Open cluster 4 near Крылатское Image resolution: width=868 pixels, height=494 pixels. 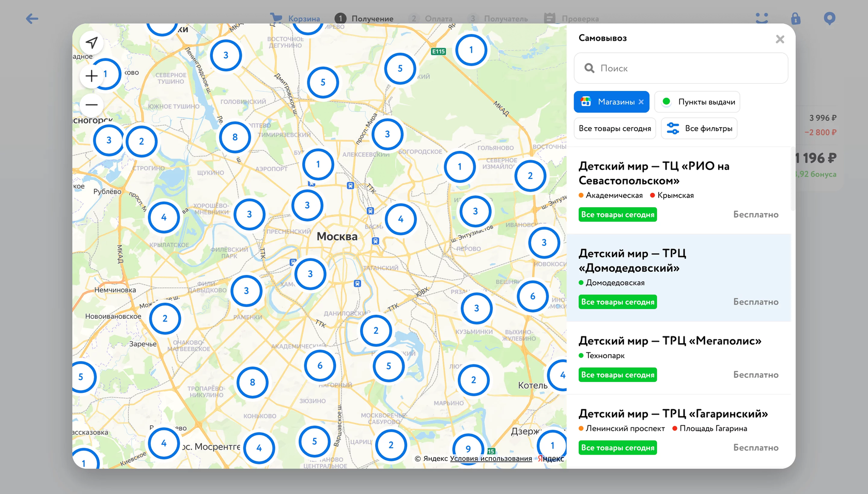(164, 218)
